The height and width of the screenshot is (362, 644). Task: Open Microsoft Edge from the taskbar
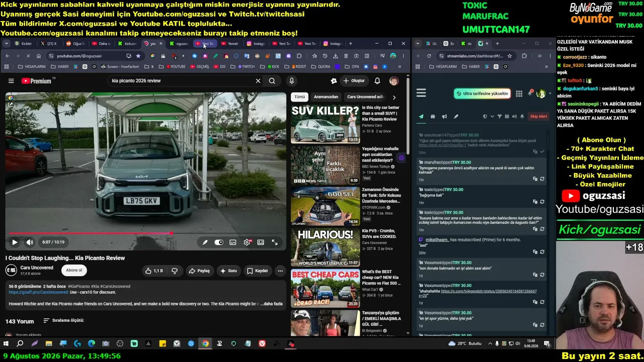[92, 344]
